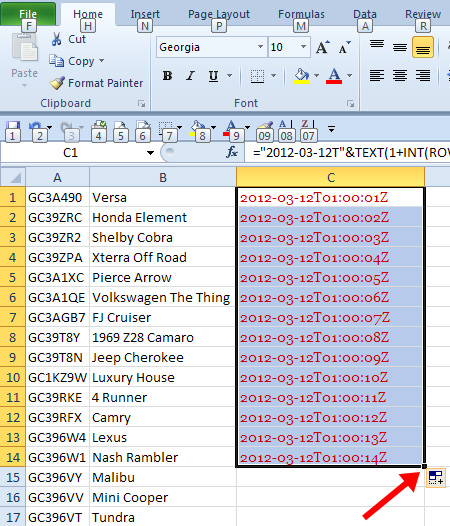450x526 pixels.
Task: Select row 15 header
Action: coord(13,477)
